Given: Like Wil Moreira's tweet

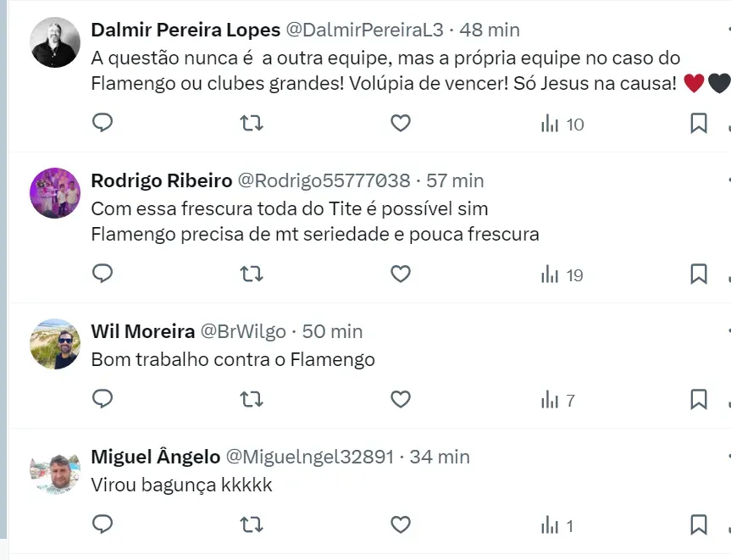Looking at the screenshot, I should point(401,399).
